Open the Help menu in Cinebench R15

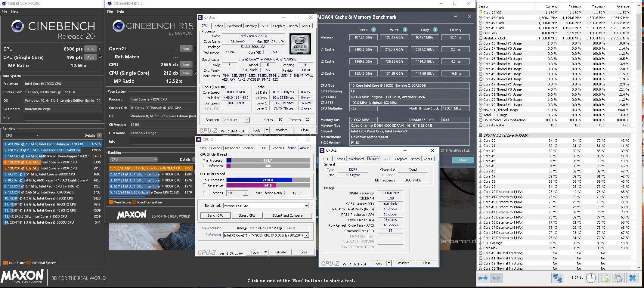pyautogui.click(x=120, y=11)
